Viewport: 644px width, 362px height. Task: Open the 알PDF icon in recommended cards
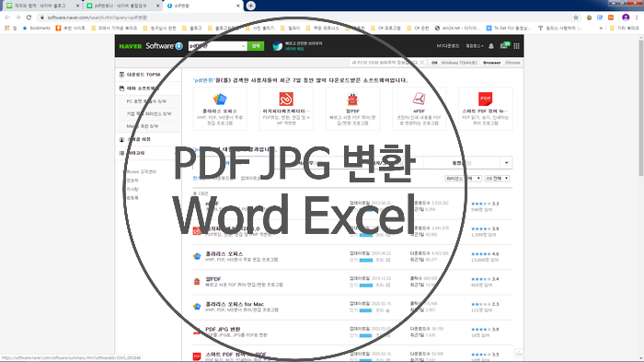click(x=352, y=99)
